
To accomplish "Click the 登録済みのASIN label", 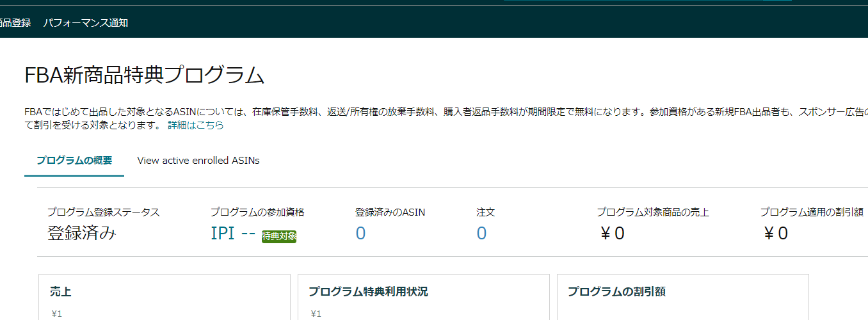I will [x=390, y=212].
